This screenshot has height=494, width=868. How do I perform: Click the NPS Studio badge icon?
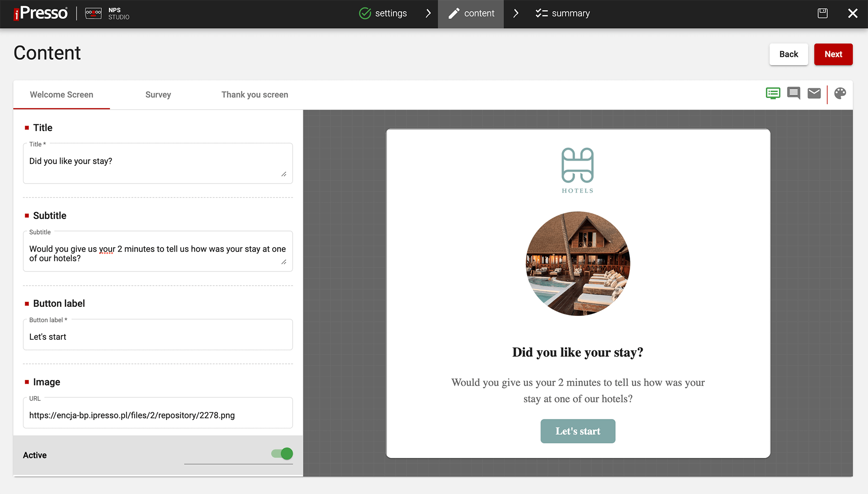pos(93,13)
